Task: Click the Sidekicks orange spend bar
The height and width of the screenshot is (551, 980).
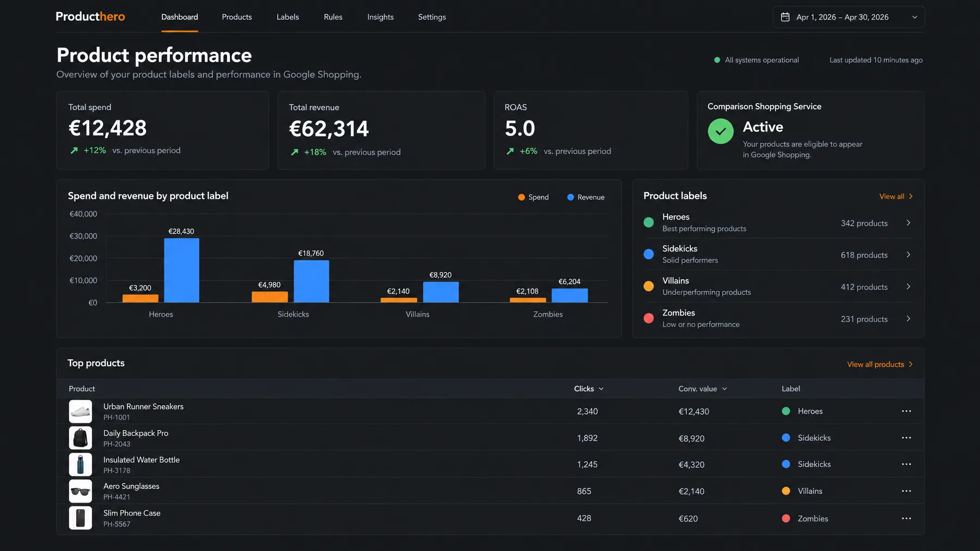Action: 270,297
